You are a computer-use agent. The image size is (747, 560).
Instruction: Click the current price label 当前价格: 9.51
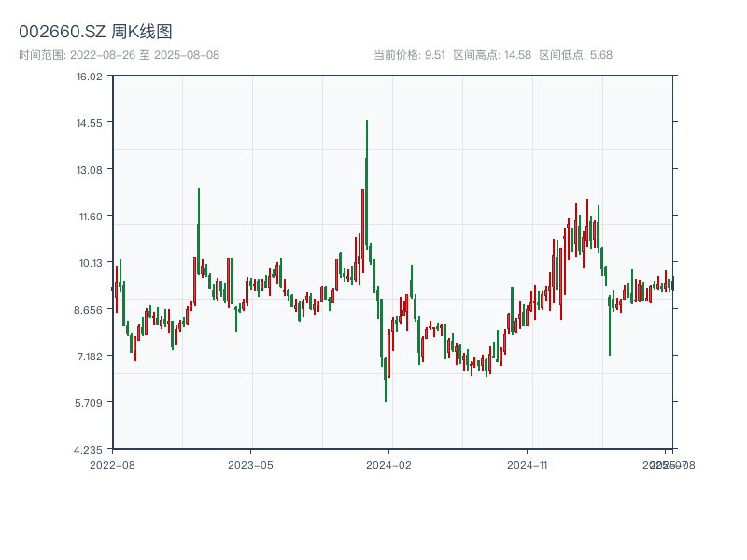coord(409,55)
